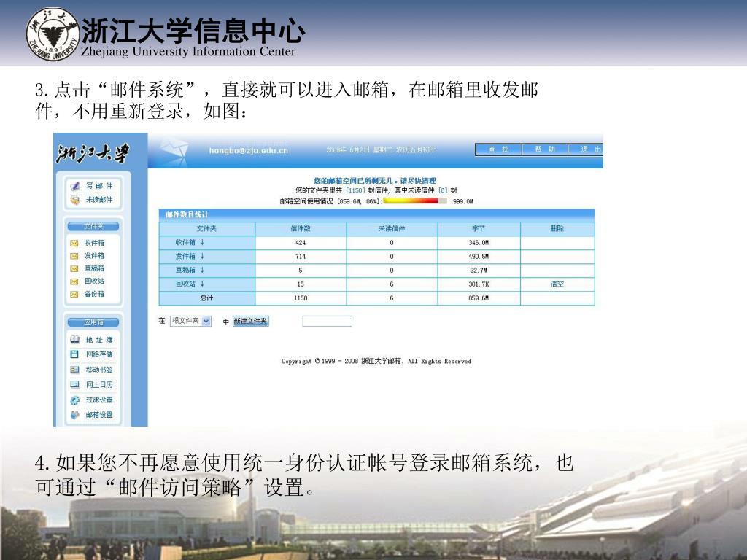Click the [1158] total messages link

(355, 190)
